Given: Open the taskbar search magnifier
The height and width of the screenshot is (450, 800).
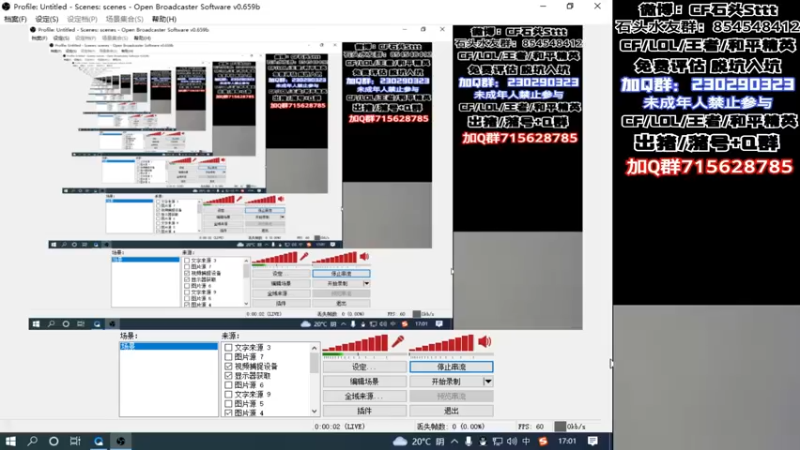Looking at the screenshot, I should pyautogui.click(x=33, y=441).
